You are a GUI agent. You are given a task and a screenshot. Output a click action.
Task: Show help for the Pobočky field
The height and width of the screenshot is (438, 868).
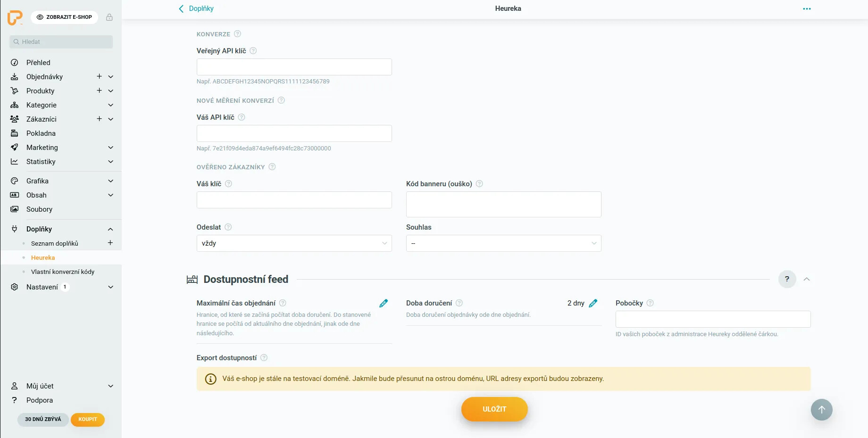coord(650,303)
